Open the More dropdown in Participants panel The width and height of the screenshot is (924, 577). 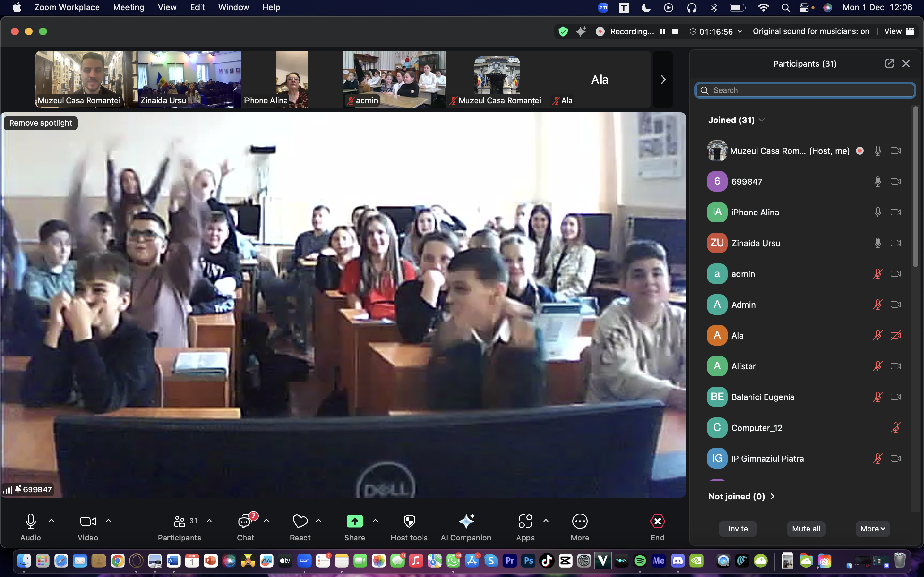[x=872, y=529]
